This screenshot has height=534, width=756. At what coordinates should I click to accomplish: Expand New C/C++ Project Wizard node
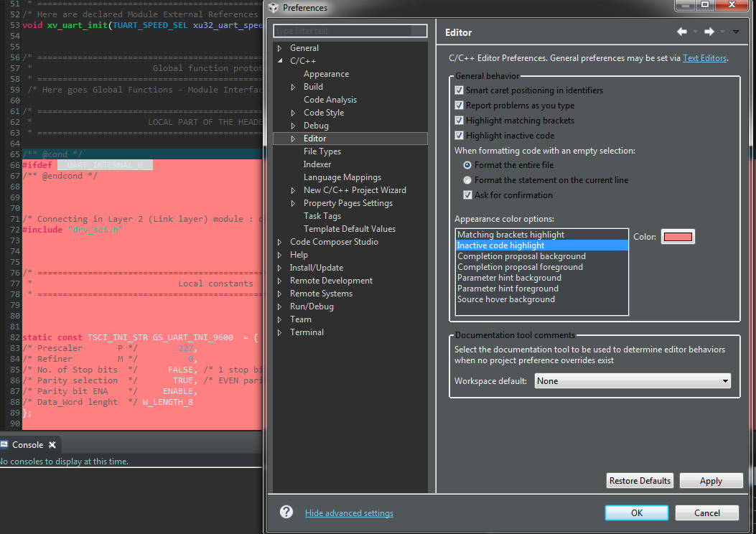click(293, 190)
